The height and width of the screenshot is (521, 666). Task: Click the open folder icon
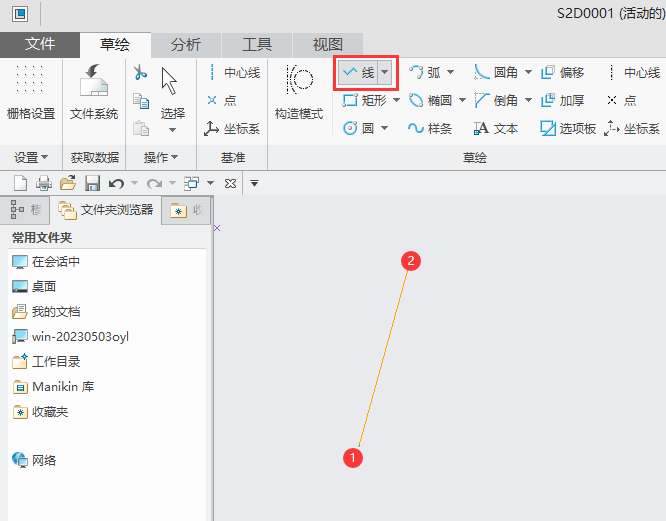(68, 183)
